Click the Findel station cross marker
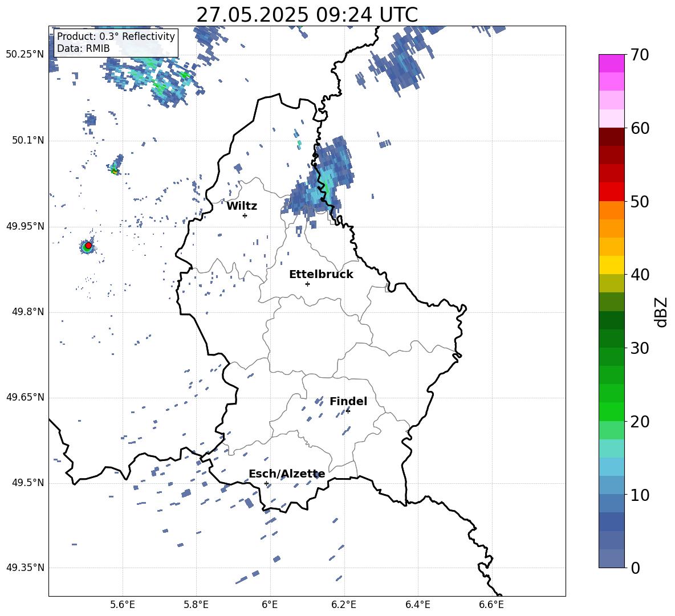 pos(348,411)
